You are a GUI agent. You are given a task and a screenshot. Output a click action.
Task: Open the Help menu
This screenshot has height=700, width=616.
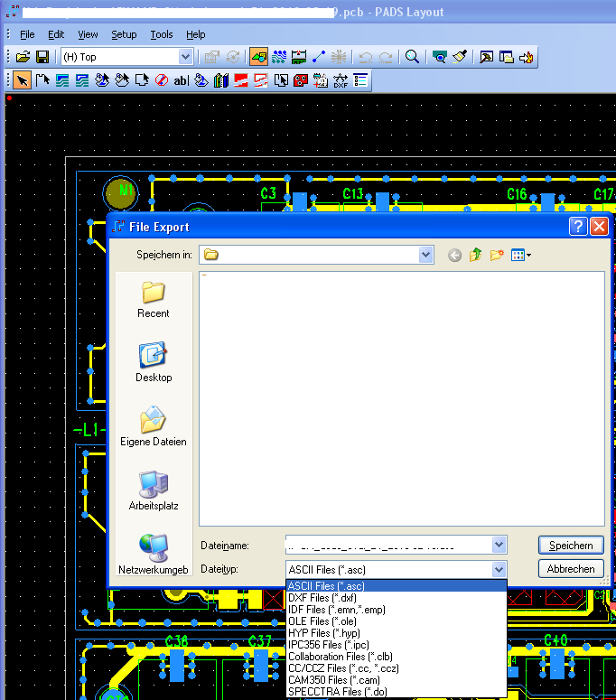[x=195, y=34]
